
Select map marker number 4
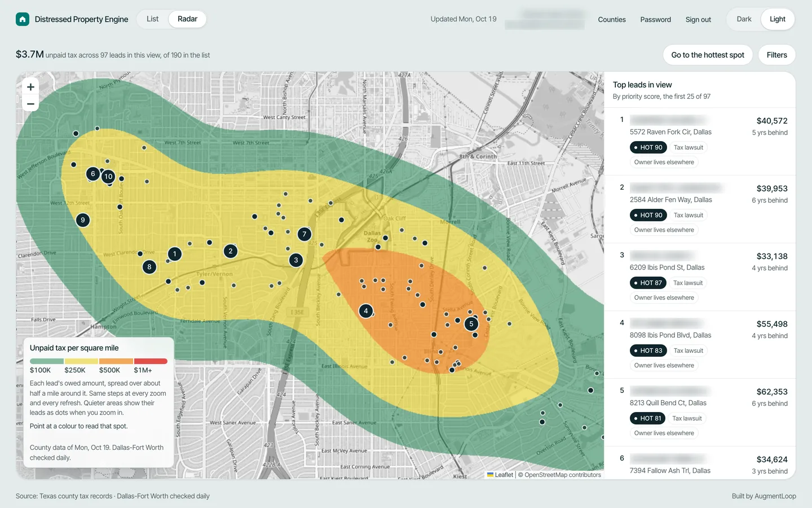[x=366, y=311]
